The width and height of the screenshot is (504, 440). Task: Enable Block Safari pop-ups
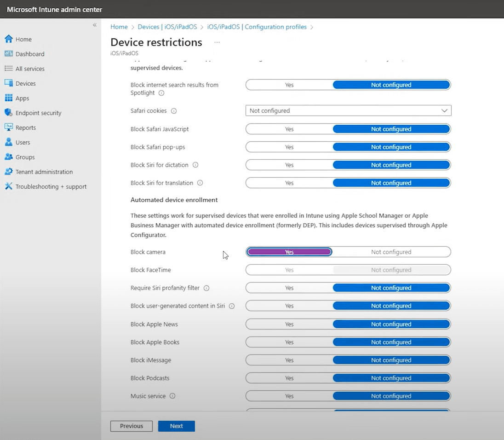click(x=289, y=147)
